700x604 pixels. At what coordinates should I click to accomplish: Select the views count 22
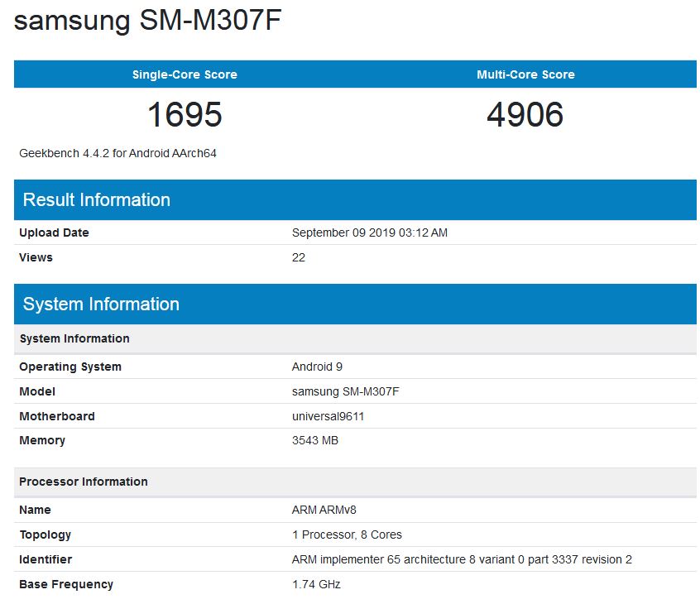299,257
